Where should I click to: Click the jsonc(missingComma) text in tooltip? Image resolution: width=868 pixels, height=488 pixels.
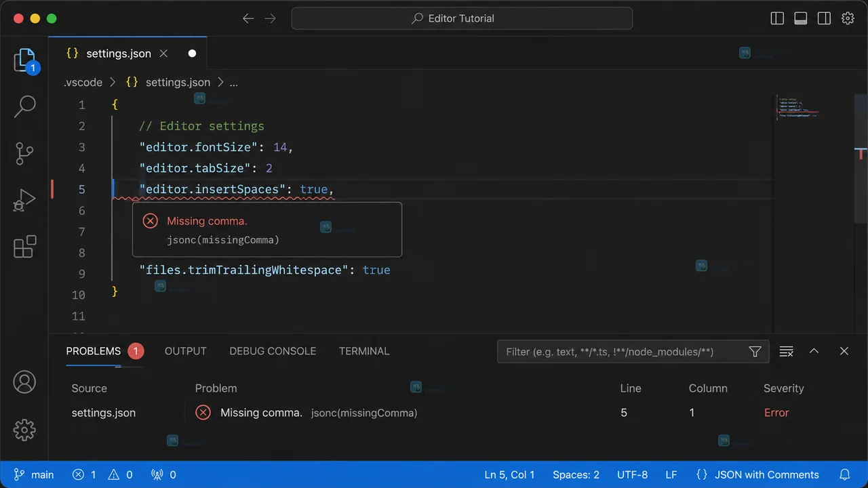223,240
